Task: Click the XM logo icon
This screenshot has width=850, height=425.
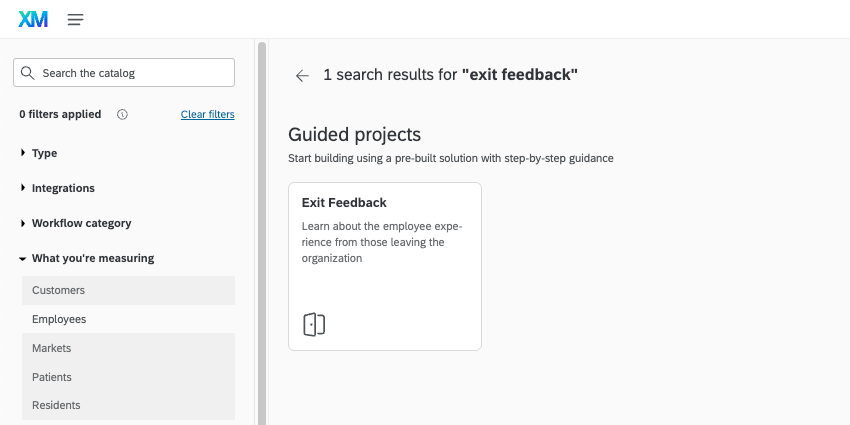Action: [33, 19]
